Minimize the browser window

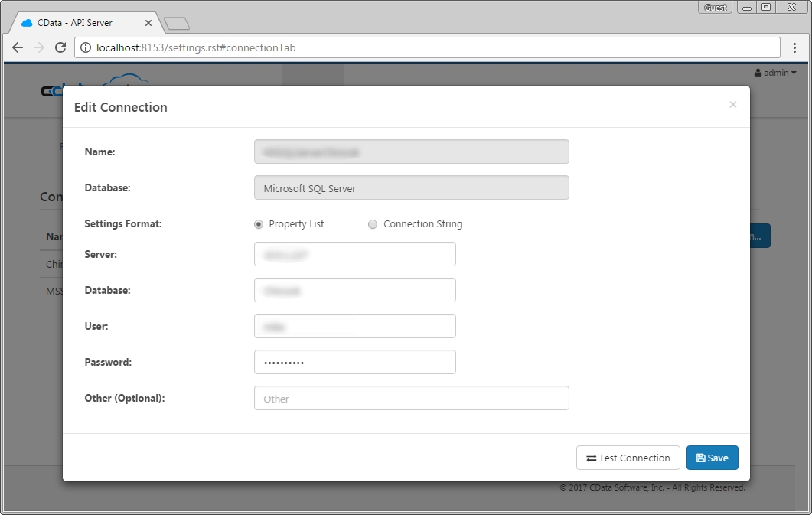click(747, 7)
